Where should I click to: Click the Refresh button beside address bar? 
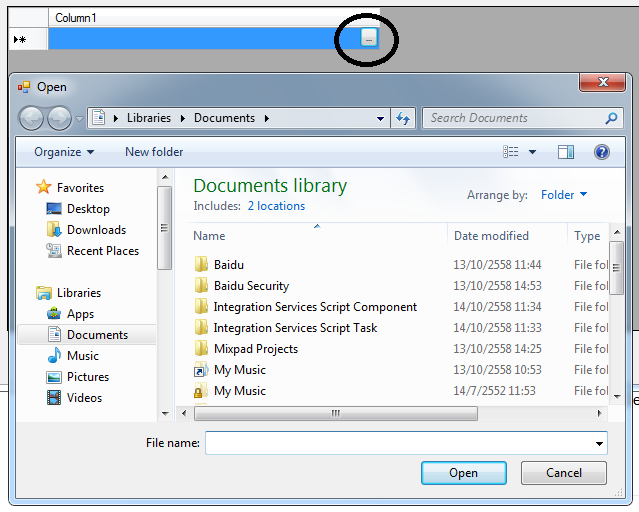403,119
